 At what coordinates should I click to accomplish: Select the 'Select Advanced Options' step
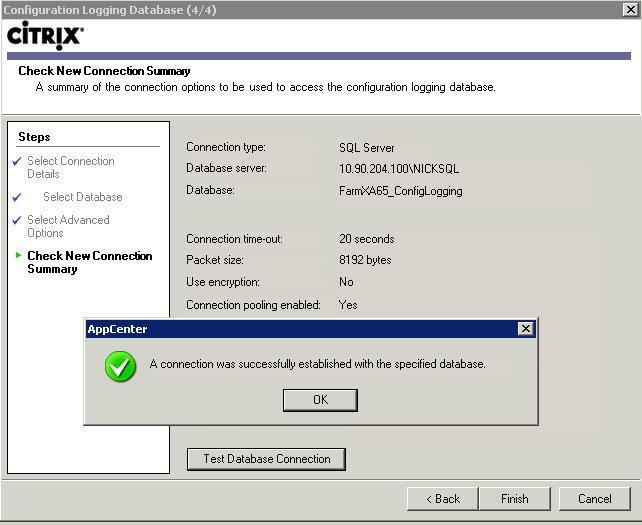[x=68, y=226]
